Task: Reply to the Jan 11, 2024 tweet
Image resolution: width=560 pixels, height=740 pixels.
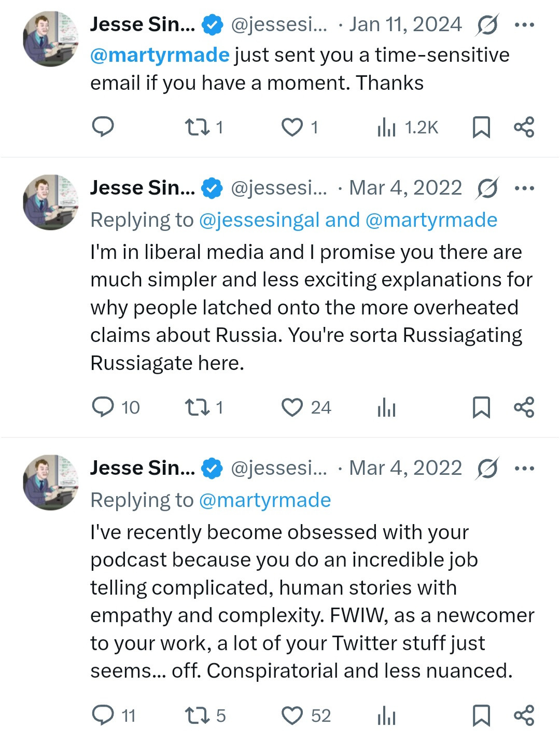Action: click(103, 127)
